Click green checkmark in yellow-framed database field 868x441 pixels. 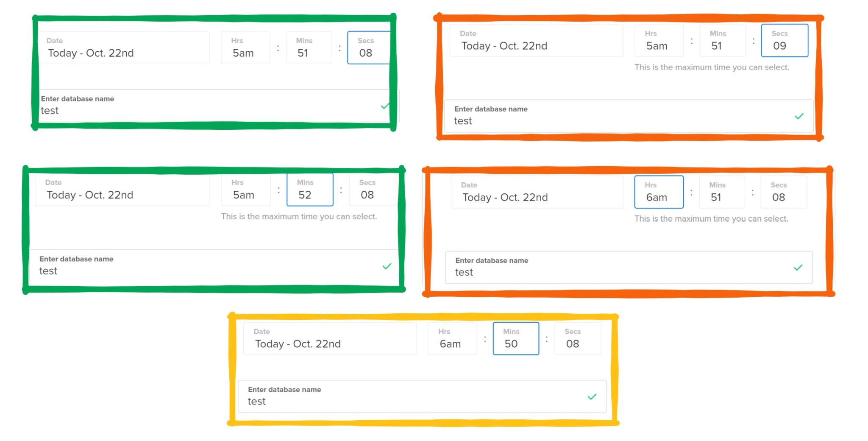point(592,397)
